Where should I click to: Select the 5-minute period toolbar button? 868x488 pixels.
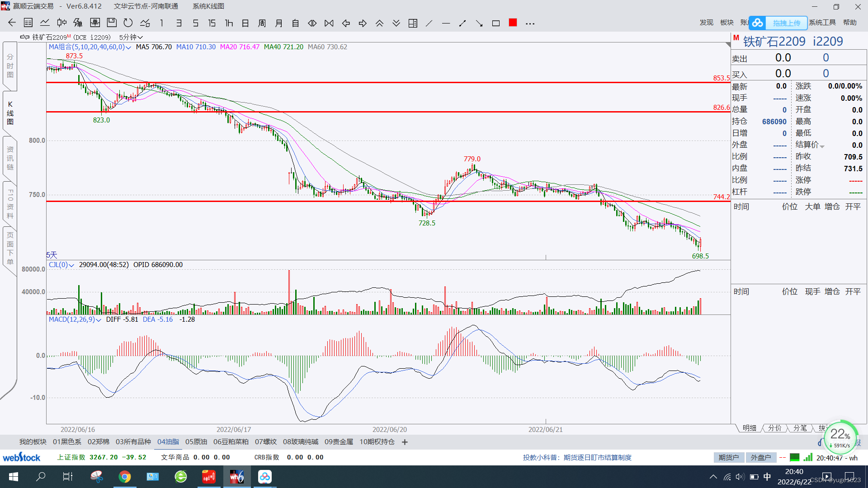pyautogui.click(x=195, y=23)
